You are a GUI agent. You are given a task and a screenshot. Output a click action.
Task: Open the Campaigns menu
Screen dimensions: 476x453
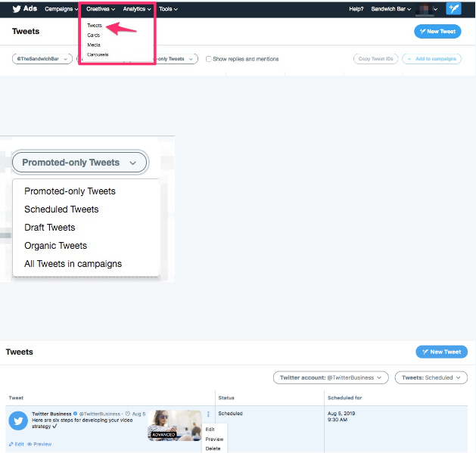(x=61, y=9)
